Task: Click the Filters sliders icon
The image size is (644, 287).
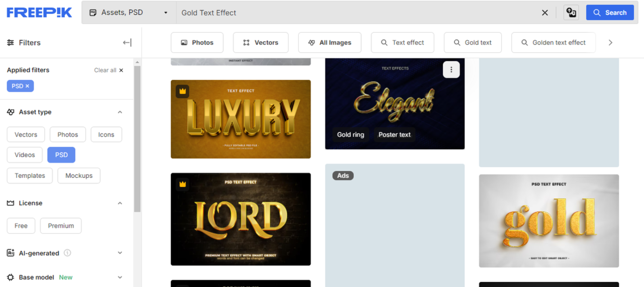Action: (10, 42)
